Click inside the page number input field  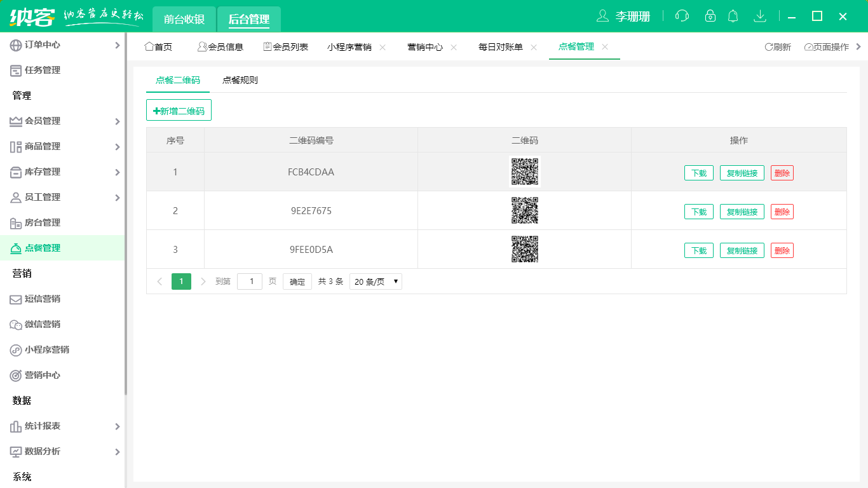point(250,281)
